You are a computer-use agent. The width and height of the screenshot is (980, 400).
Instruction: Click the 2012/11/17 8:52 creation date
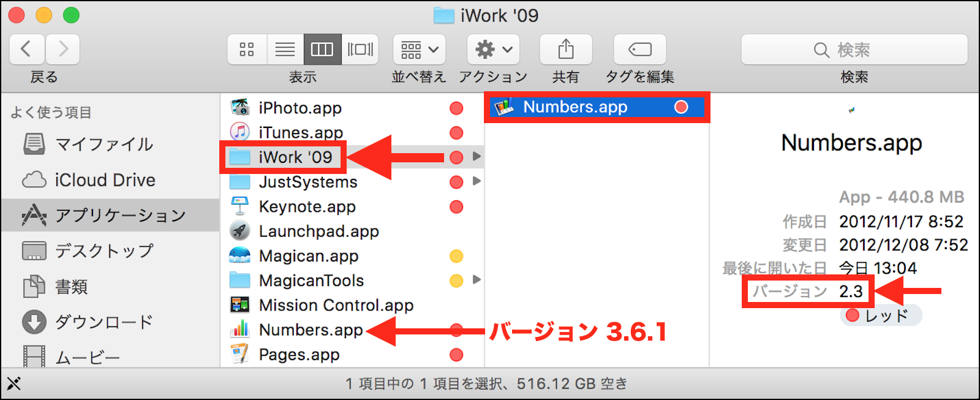click(901, 221)
